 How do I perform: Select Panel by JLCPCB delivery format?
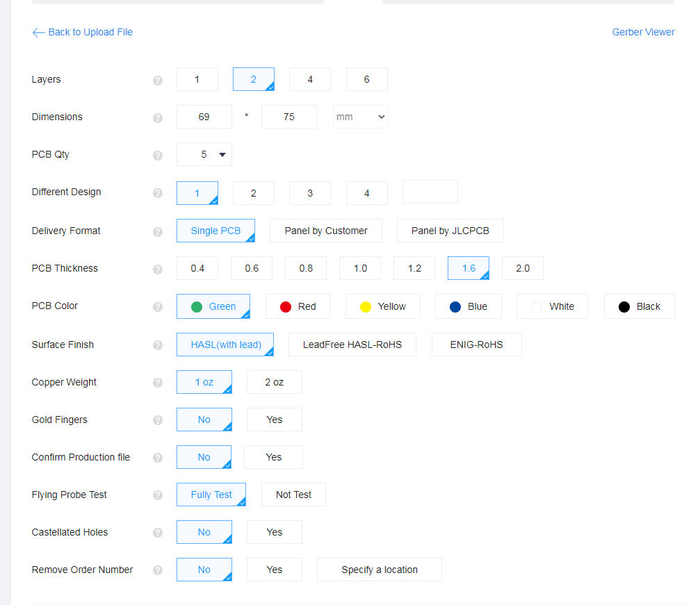click(x=450, y=231)
